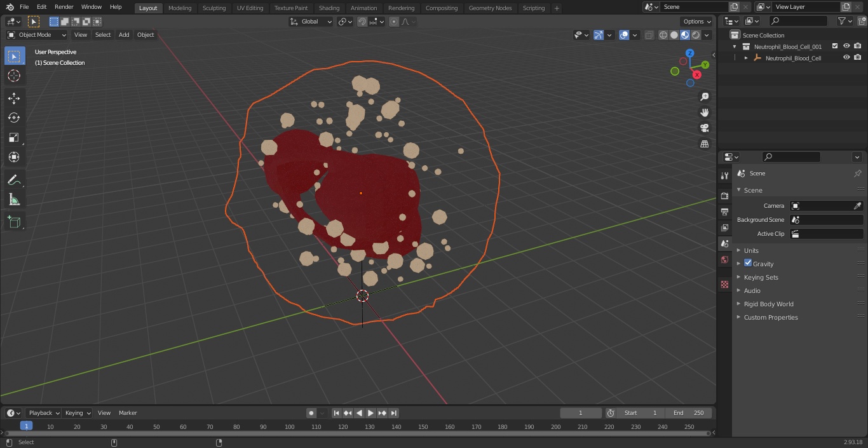Open the View Layer properties tab
Viewport: 868px width, 448px height.
724,227
